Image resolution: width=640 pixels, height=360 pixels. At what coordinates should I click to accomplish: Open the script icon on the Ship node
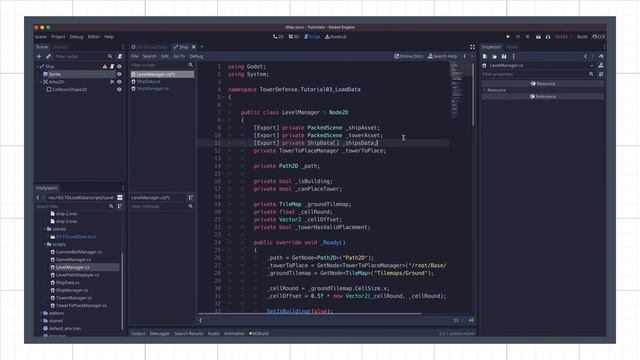click(112, 66)
